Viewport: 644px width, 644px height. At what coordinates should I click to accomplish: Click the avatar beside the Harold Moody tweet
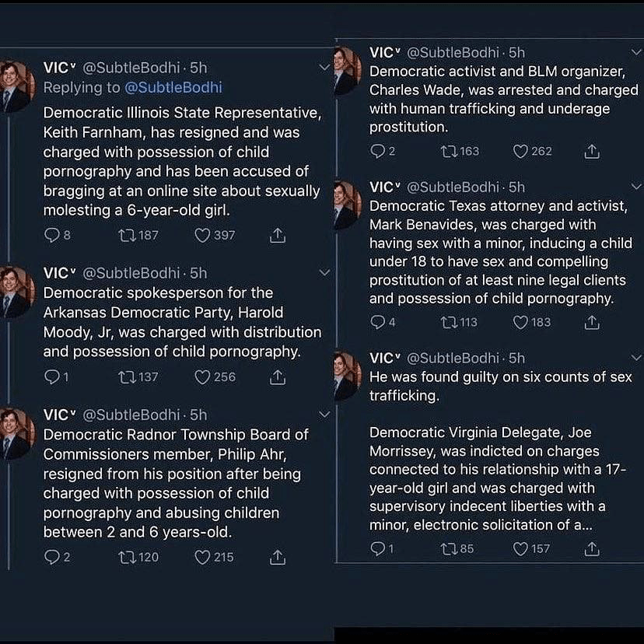[17, 290]
